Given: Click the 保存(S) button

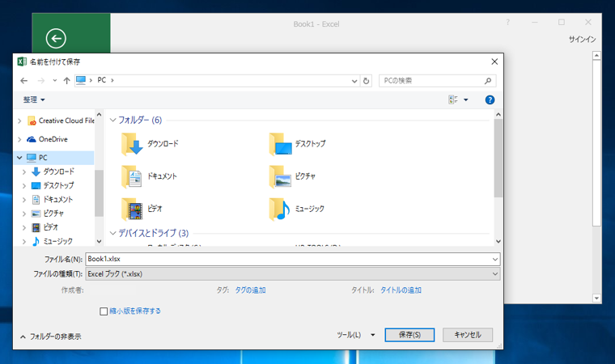Looking at the screenshot, I should [x=409, y=335].
